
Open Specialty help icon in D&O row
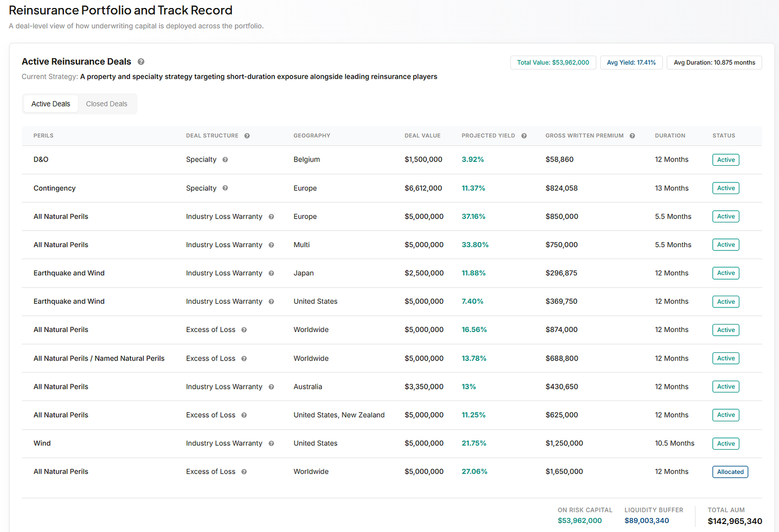pos(225,159)
